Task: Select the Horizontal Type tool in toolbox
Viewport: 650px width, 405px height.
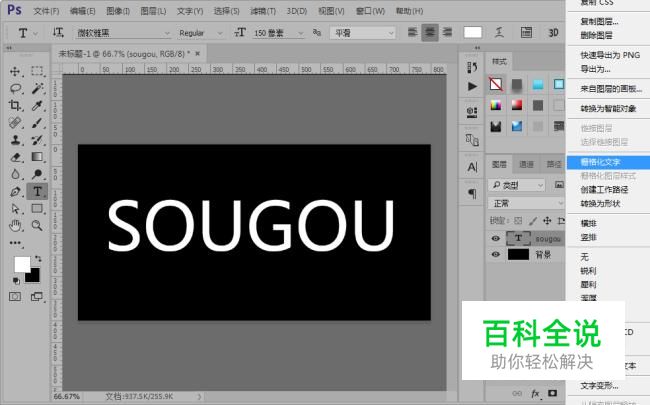Action: (x=37, y=192)
